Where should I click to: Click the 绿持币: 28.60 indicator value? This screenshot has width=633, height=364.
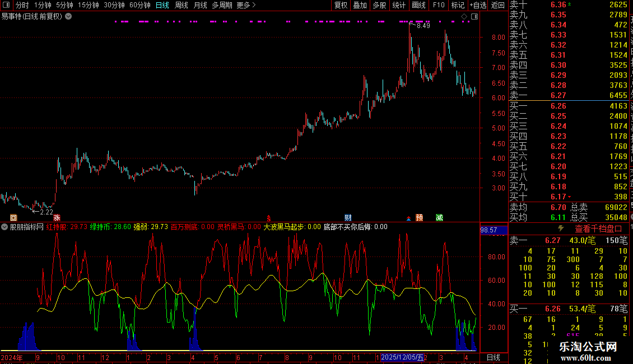pos(110,227)
